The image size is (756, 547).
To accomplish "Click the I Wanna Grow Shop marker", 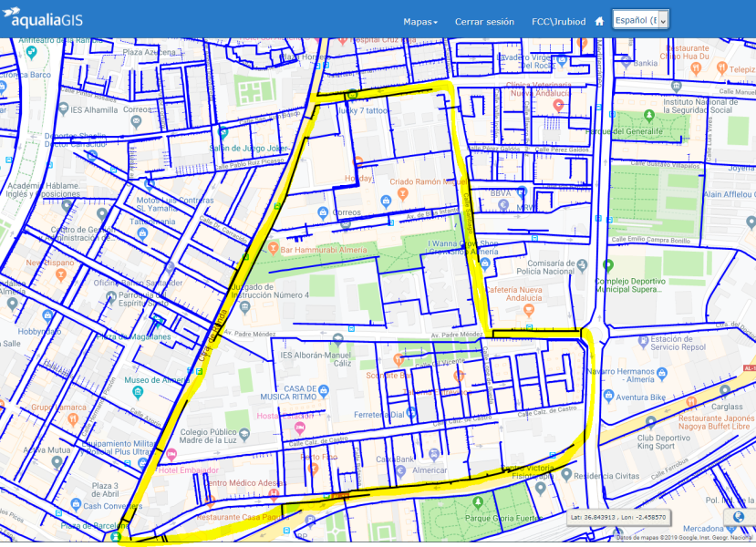I will point(485,263).
